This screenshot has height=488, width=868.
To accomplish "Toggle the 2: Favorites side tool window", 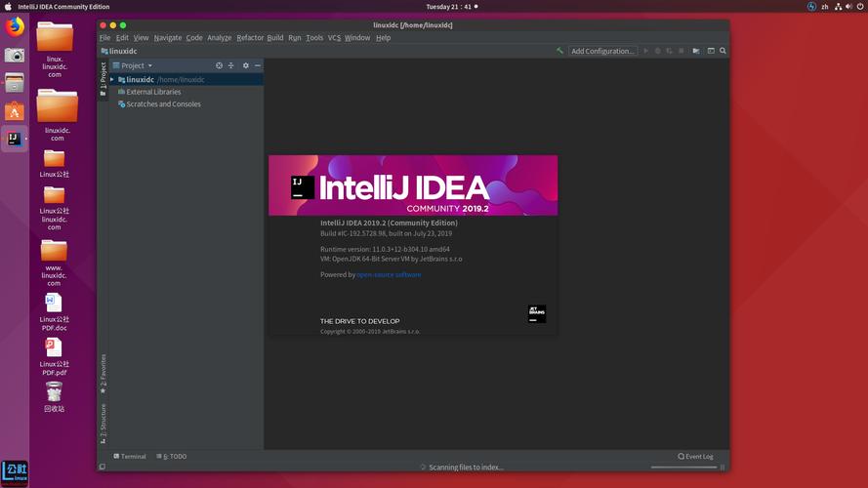I will 103,374.
